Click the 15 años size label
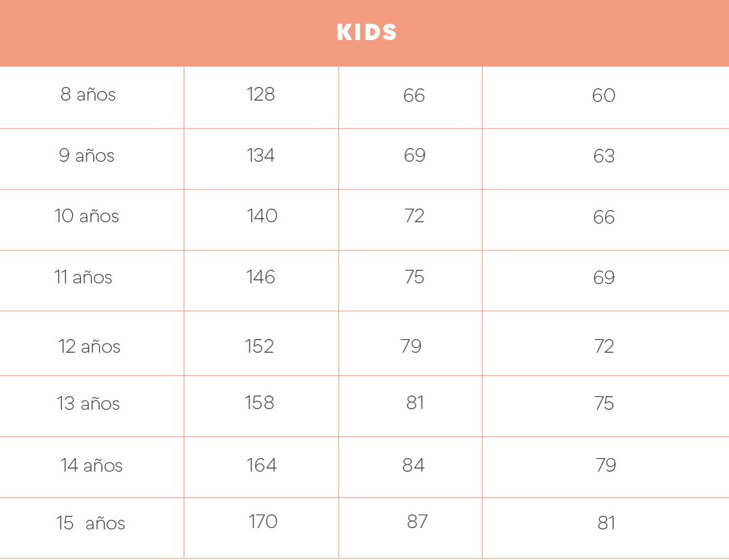Image resolution: width=729 pixels, height=560 pixels. click(90, 523)
